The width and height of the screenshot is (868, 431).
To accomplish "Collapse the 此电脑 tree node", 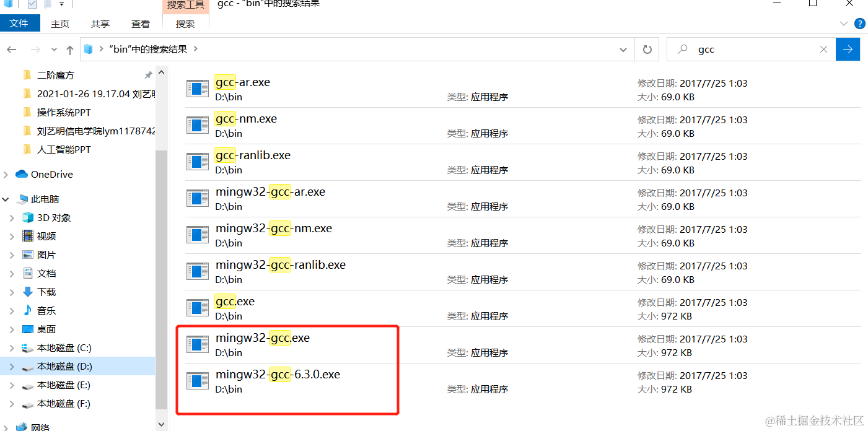I will point(6,199).
